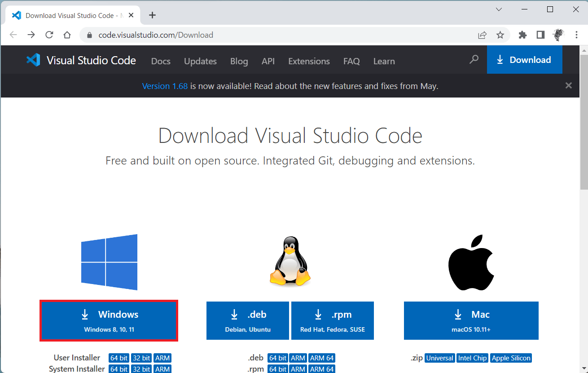Image resolution: width=588 pixels, height=373 pixels.
Task: Download the Universal Mac zip
Action: 439,358
